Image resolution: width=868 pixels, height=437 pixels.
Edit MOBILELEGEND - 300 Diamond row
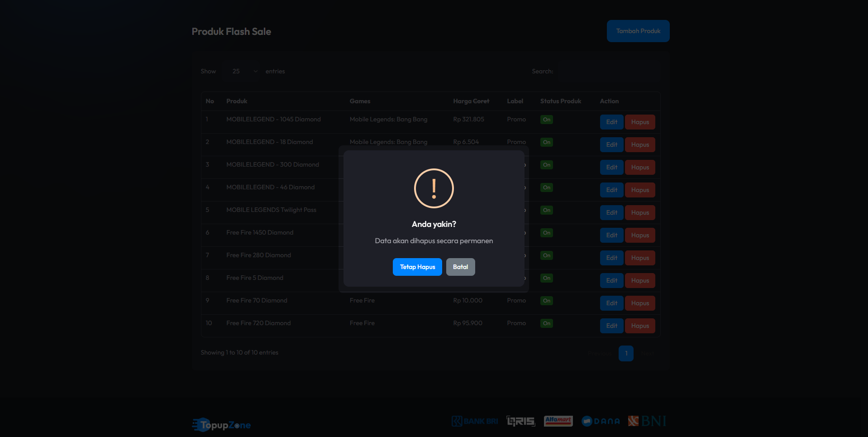(x=611, y=167)
